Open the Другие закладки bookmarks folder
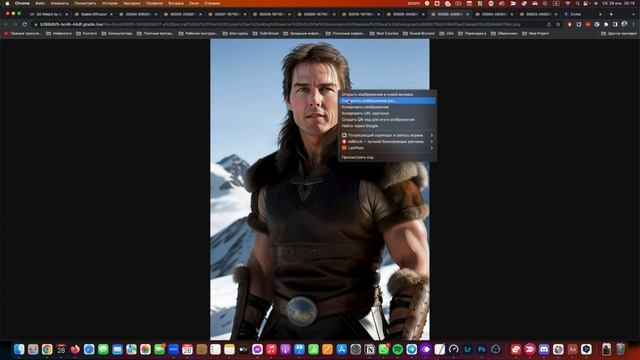The height and width of the screenshot is (360, 640). pyautogui.click(x=619, y=33)
